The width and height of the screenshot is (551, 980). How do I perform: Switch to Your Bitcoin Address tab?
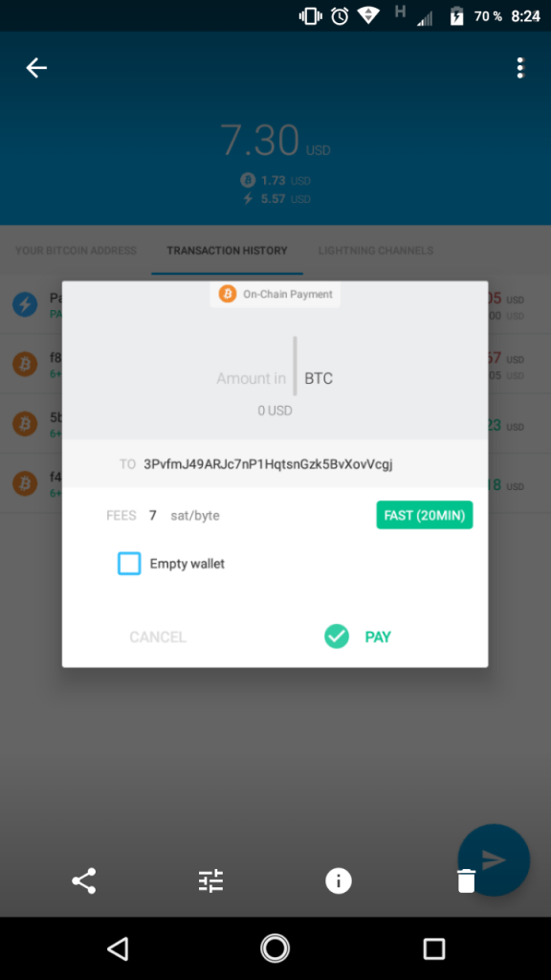[76, 251]
